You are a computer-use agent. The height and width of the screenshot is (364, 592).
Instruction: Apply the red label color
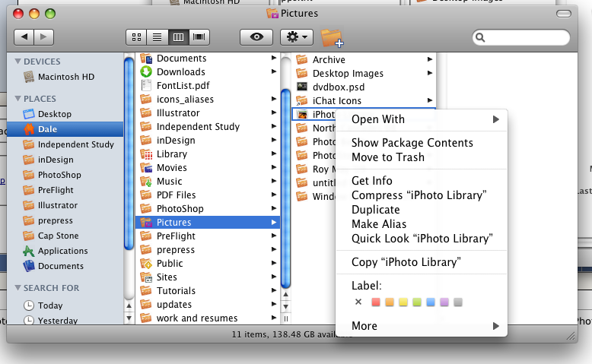point(376,302)
